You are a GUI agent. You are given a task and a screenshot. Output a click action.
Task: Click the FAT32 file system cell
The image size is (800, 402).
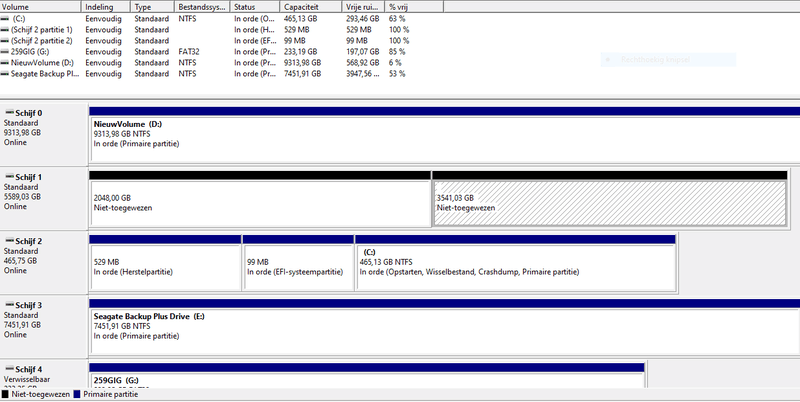(x=189, y=52)
